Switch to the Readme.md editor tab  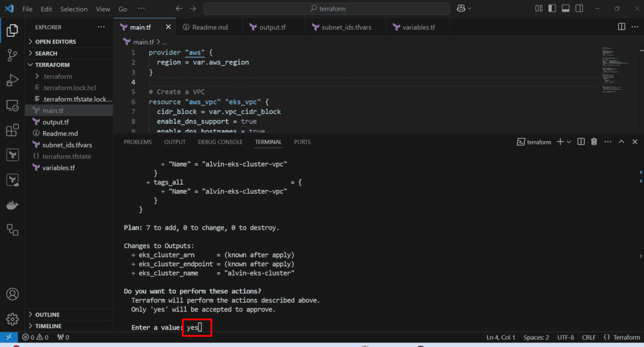(209, 27)
